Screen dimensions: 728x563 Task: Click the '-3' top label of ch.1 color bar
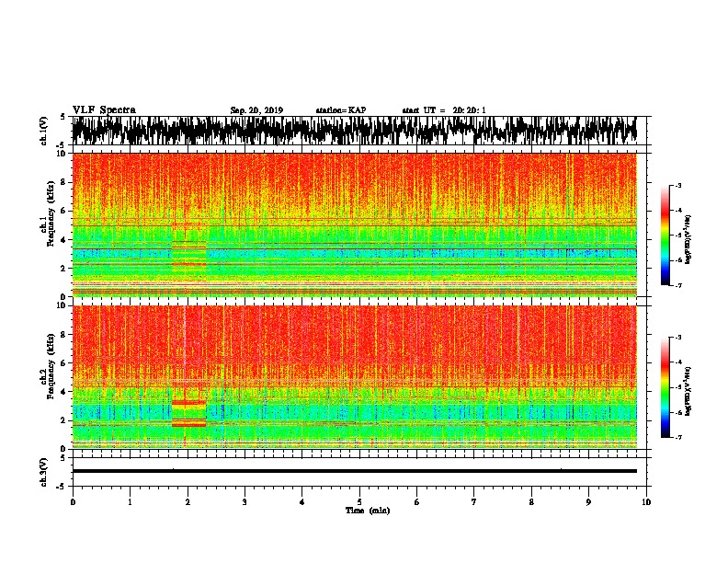[677, 185]
